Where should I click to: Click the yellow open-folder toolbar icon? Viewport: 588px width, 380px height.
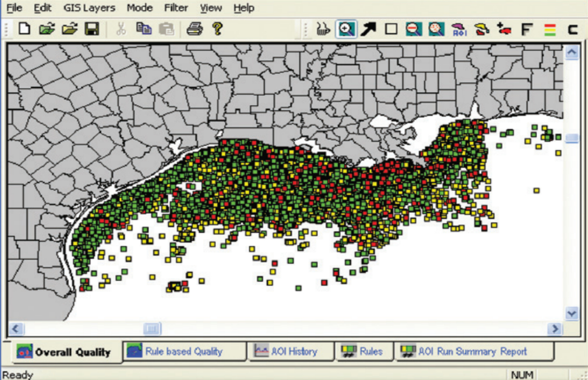tap(70, 29)
